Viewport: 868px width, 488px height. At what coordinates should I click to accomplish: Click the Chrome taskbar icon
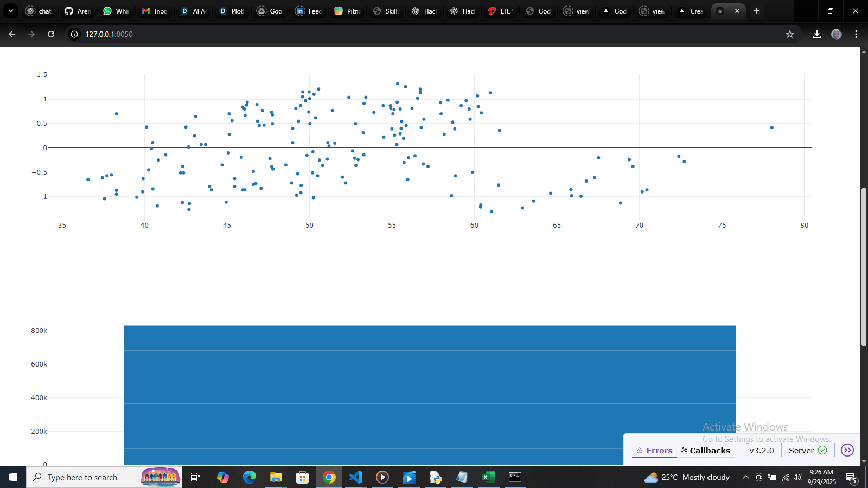pos(329,477)
